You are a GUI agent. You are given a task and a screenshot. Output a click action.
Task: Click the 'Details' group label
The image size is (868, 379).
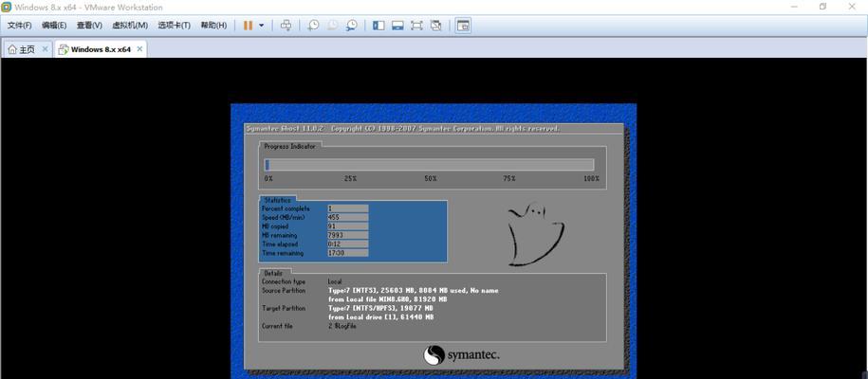tap(273, 273)
